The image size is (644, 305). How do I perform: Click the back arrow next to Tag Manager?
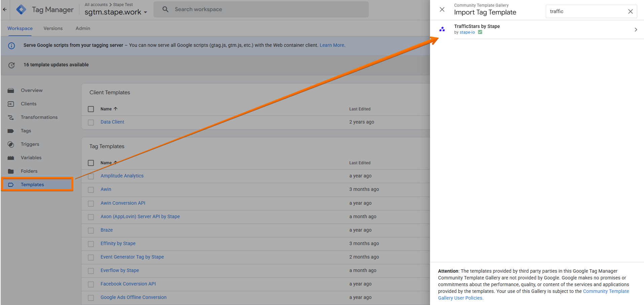pos(5,9)
